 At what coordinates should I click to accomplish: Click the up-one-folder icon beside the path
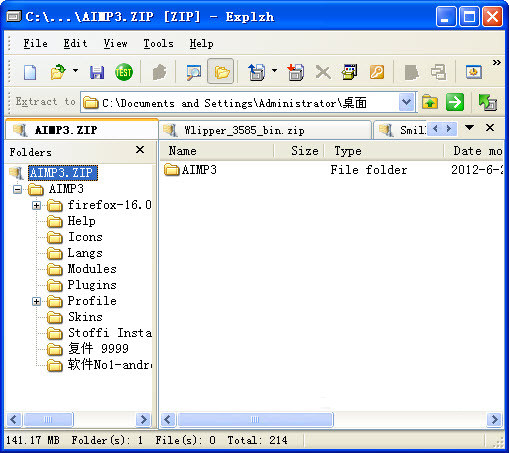pos(430,102)
